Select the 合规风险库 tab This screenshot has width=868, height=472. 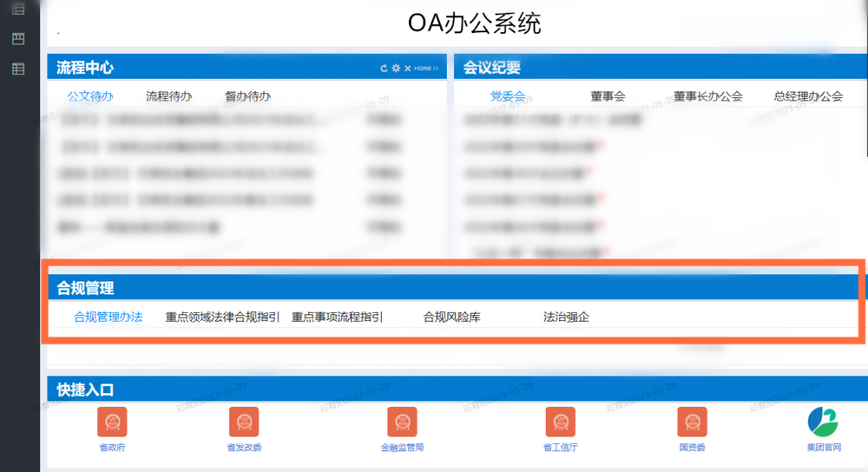point(452,317)
